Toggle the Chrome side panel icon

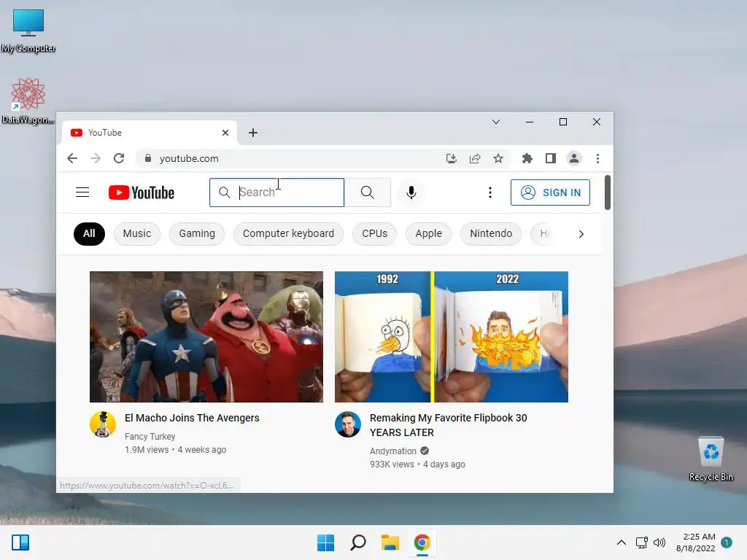coord(550,158)
